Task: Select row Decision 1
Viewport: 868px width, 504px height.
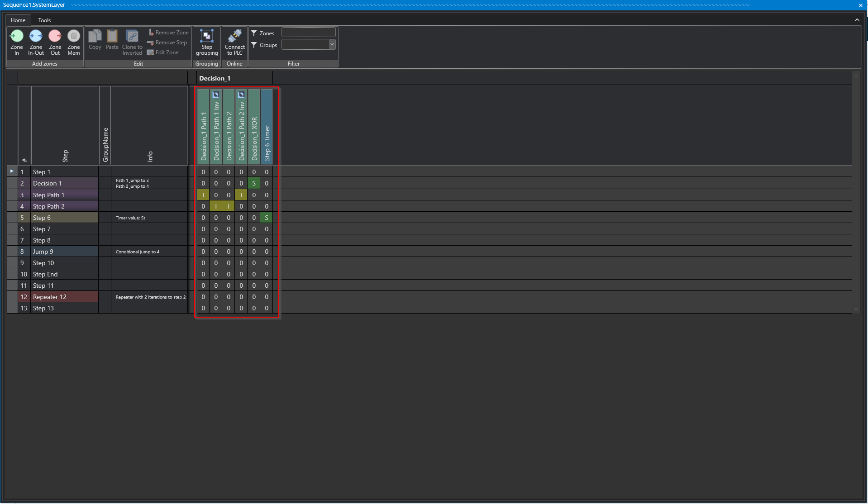Action: [x=64, y=183]
